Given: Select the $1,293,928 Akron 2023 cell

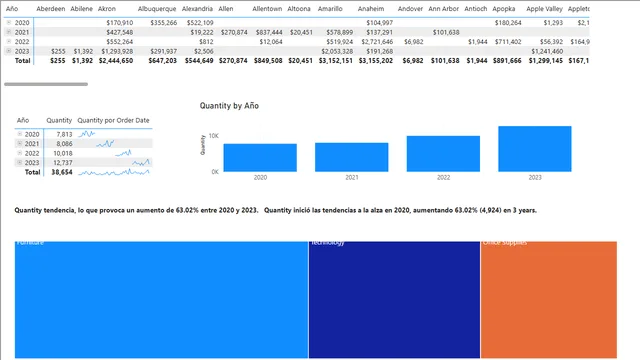Looking at the screenshot, I should click(117, 51).
